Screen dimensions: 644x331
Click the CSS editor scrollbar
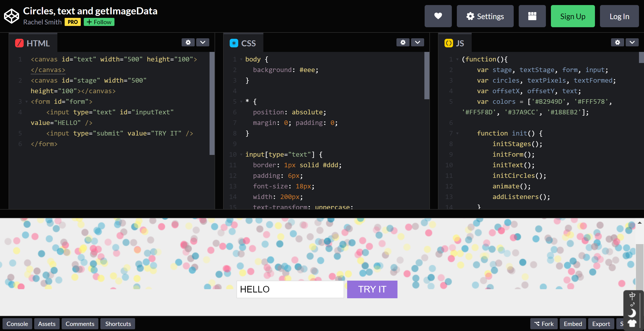pos(427,76)
